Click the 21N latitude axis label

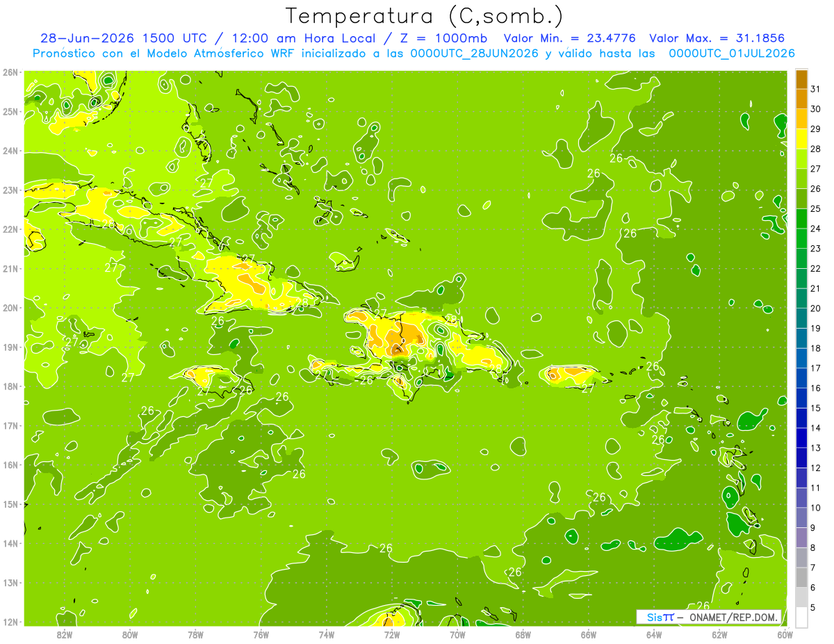10,269
